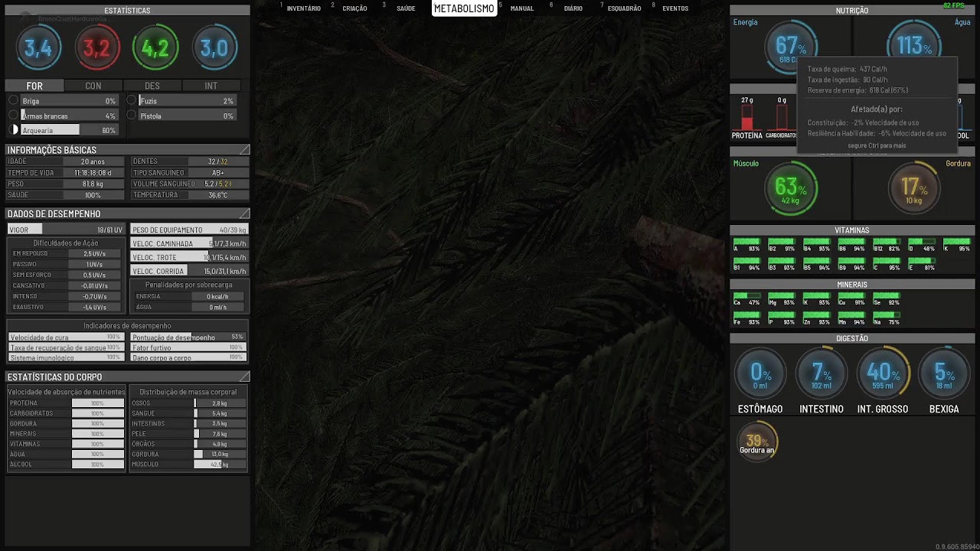
Task: Click the vitamin C 95% indicator
Action: (x=887, y=264)
